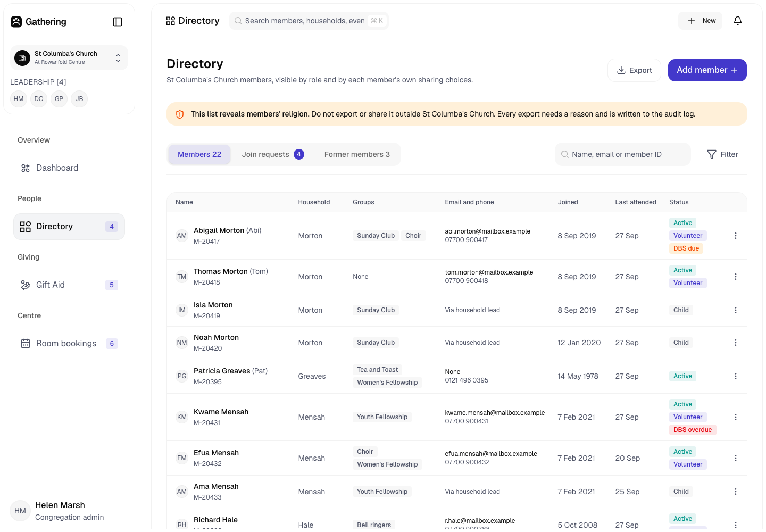Open the notifications bell

[x=738, y=21]
